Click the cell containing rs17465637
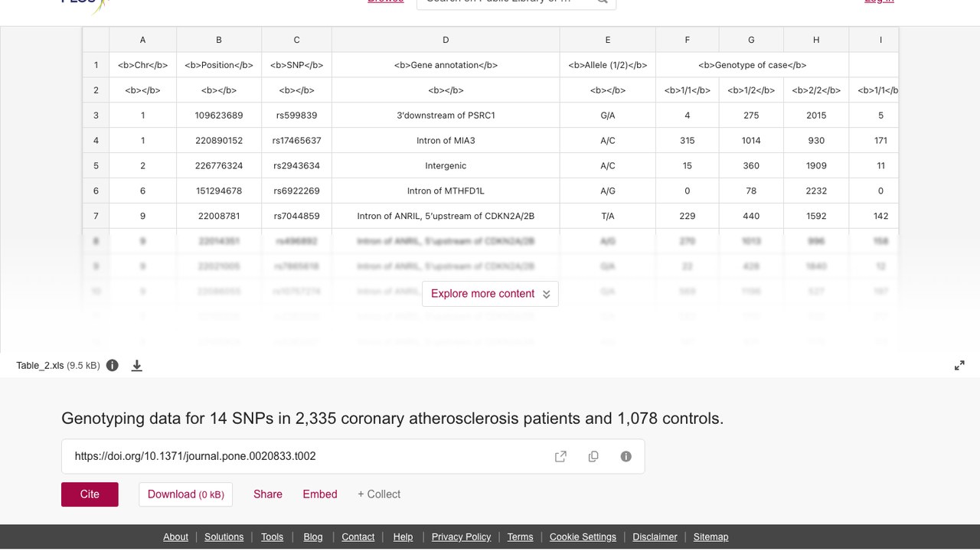980x551 pixels. (x=296, y=141)
